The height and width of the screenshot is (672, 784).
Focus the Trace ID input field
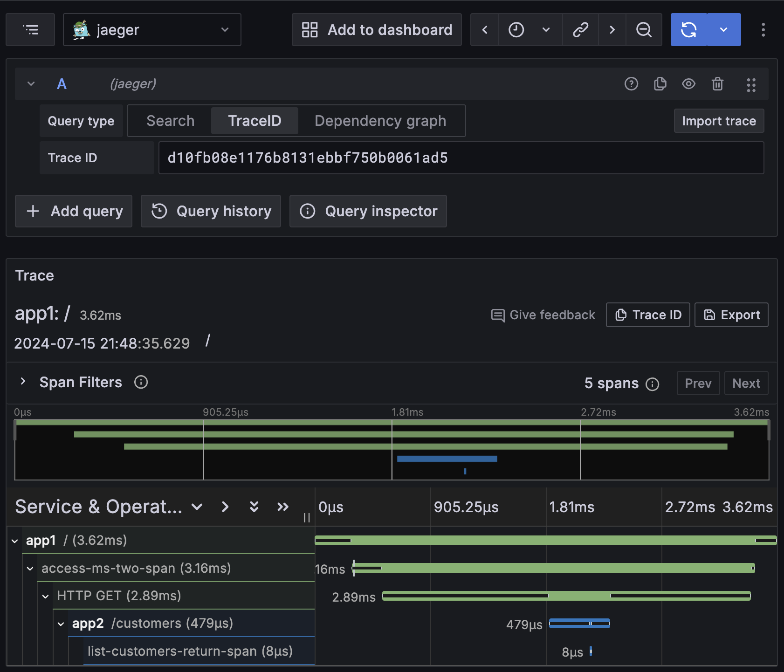coord(461,158)
